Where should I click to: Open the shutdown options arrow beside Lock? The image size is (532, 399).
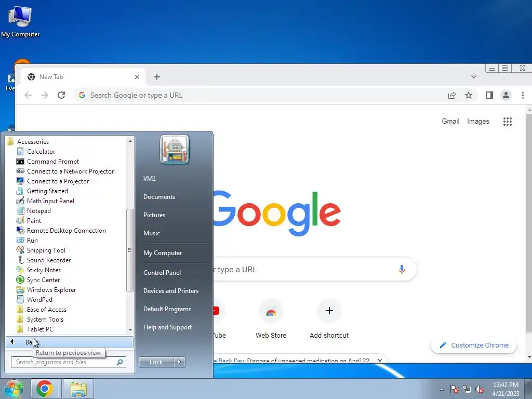pyautogui.click(x=179, y=362)
